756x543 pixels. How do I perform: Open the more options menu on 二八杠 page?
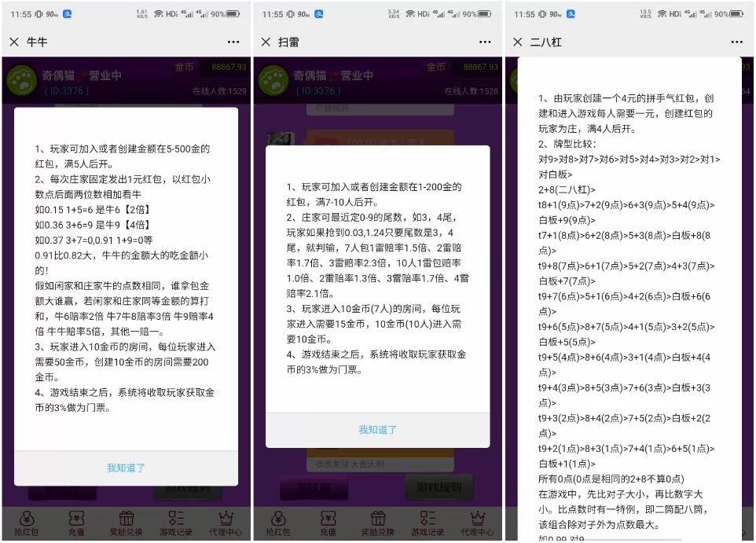(x=736, y=42)
